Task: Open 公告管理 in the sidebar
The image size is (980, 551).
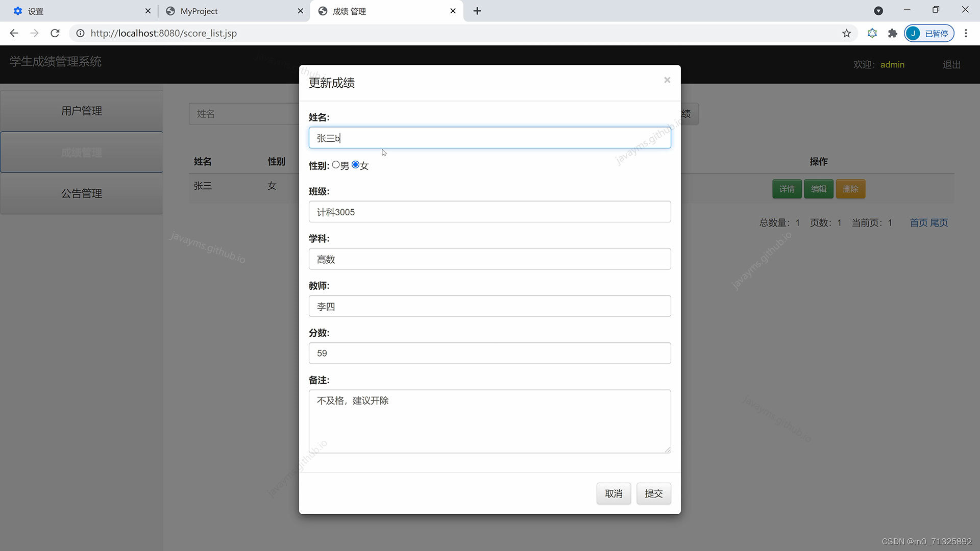Action: [82, 193]
